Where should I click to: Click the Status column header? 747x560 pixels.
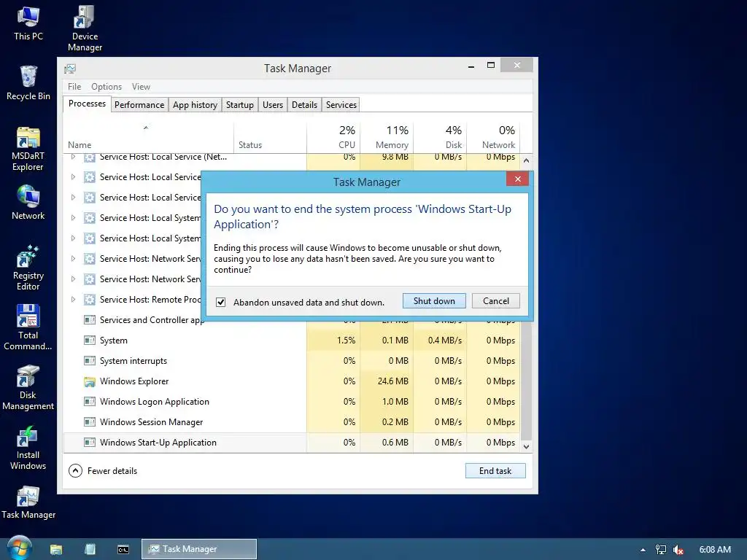[x=270, y=136]
